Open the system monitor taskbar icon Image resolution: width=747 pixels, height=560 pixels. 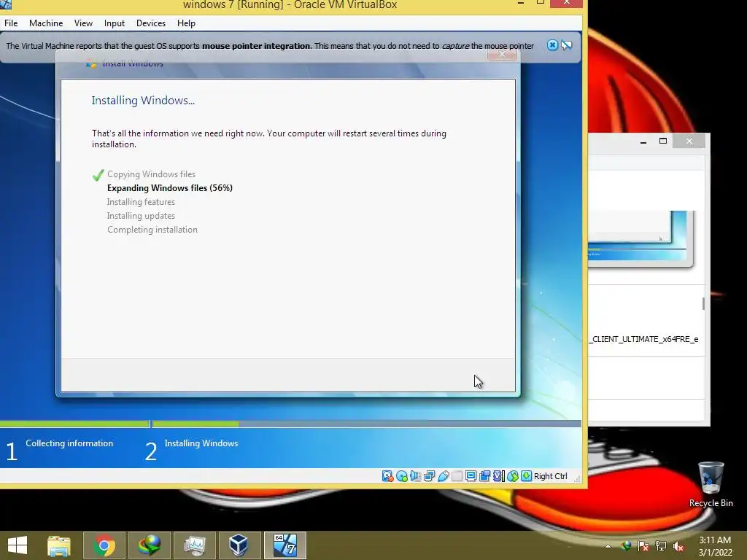195,545
